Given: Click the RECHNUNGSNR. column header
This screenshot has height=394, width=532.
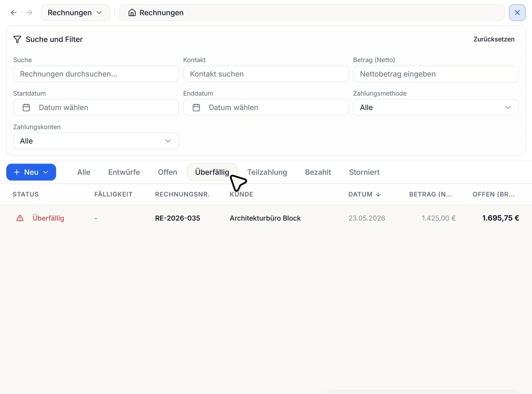Looking at the screenshot, I should (182, 195).
